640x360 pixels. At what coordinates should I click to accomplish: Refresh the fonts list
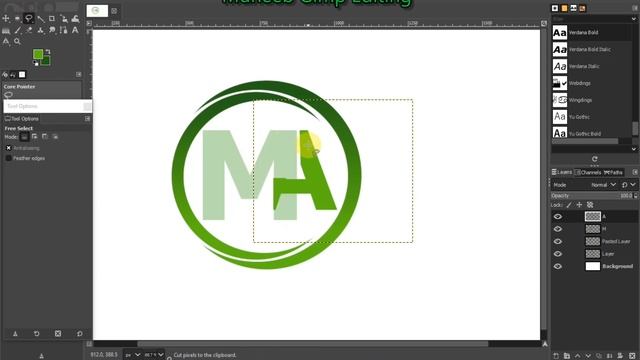pos(594,159)
